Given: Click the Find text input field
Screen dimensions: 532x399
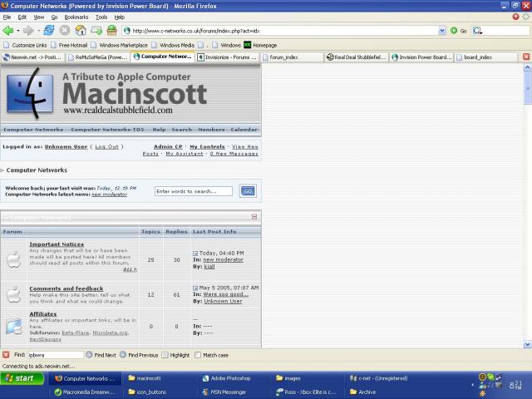Looking at the screenshot, I should (x=56, y=355).
